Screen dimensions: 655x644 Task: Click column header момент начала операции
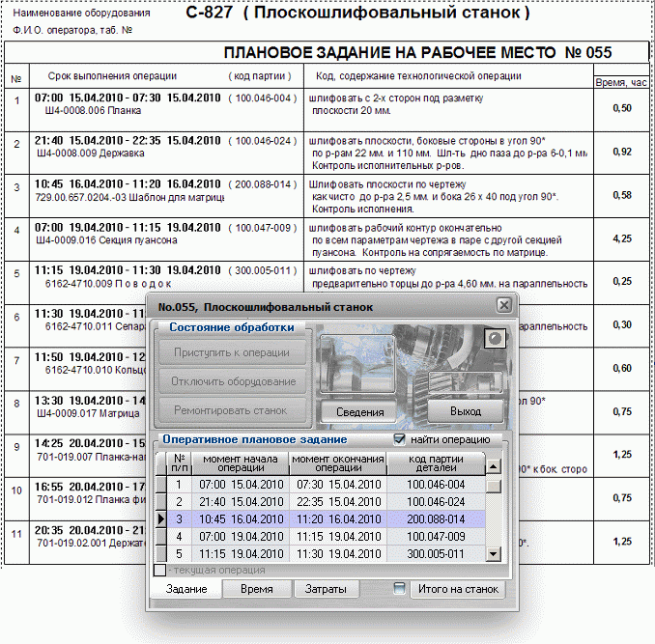point(241,463)
